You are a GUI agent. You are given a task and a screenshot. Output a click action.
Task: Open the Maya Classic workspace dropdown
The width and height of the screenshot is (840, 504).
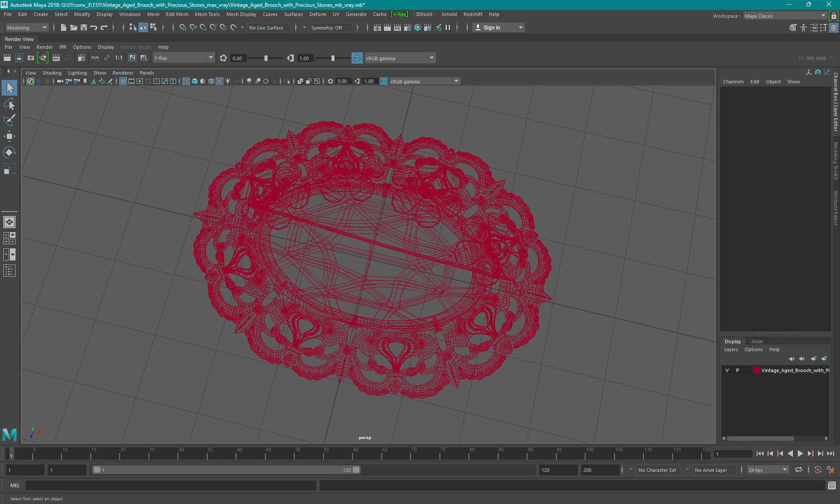[x=784, y=16]
